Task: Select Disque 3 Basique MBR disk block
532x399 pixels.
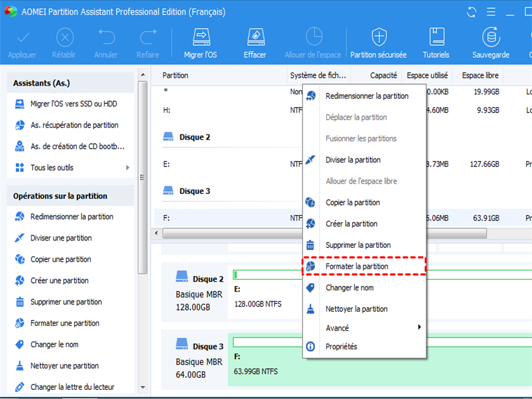Action: tap(195, 360)
